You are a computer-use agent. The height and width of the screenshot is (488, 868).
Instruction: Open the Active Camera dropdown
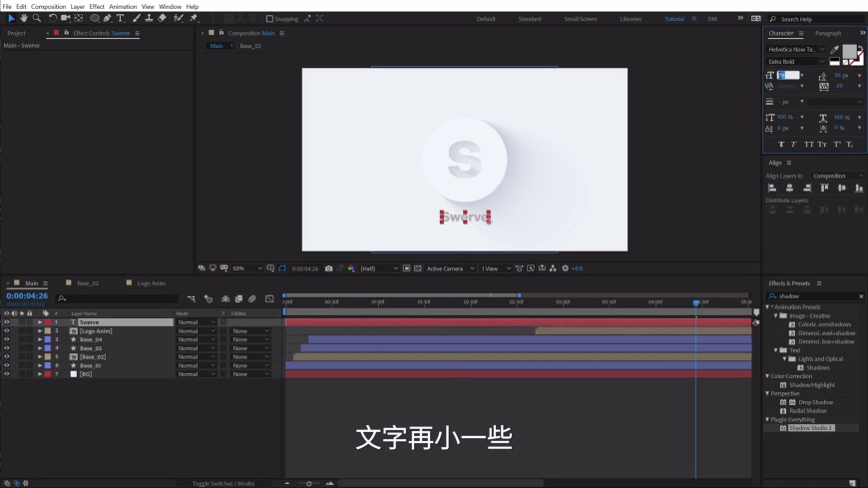point(450,268)
